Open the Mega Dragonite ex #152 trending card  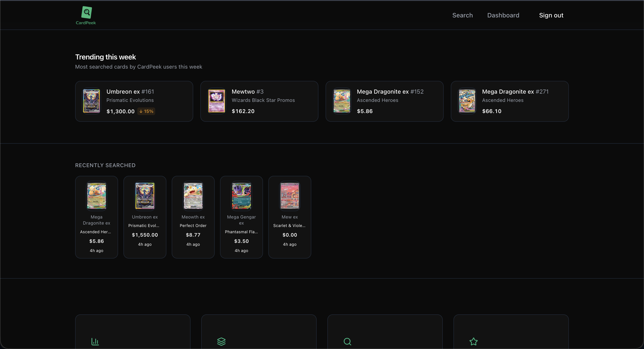point(385,101)
